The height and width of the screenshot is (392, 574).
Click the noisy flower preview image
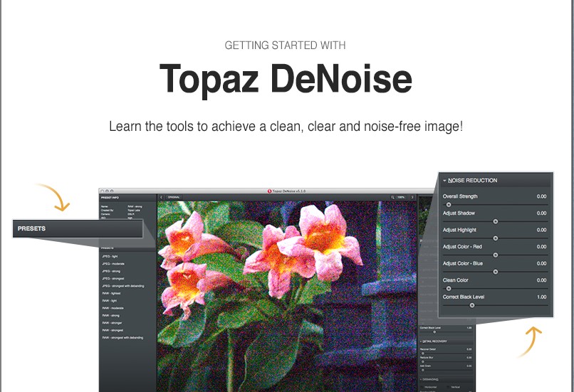point(285,292)
